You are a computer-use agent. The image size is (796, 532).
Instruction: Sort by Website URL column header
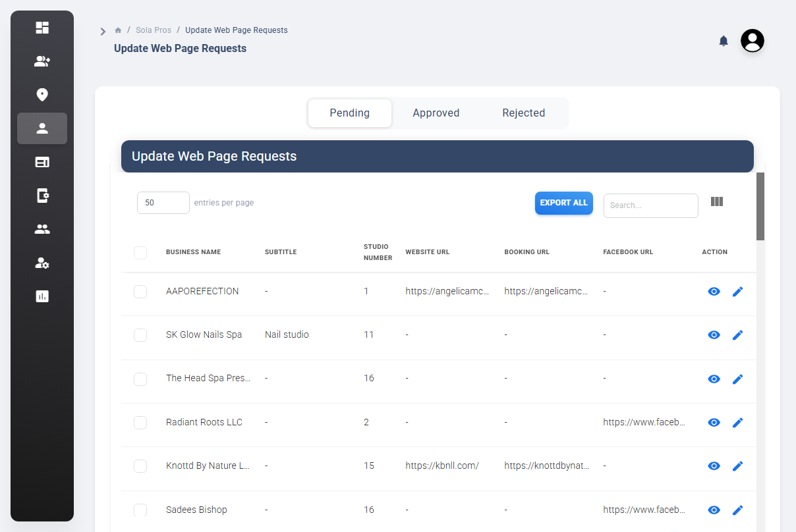tap(427, 252)
